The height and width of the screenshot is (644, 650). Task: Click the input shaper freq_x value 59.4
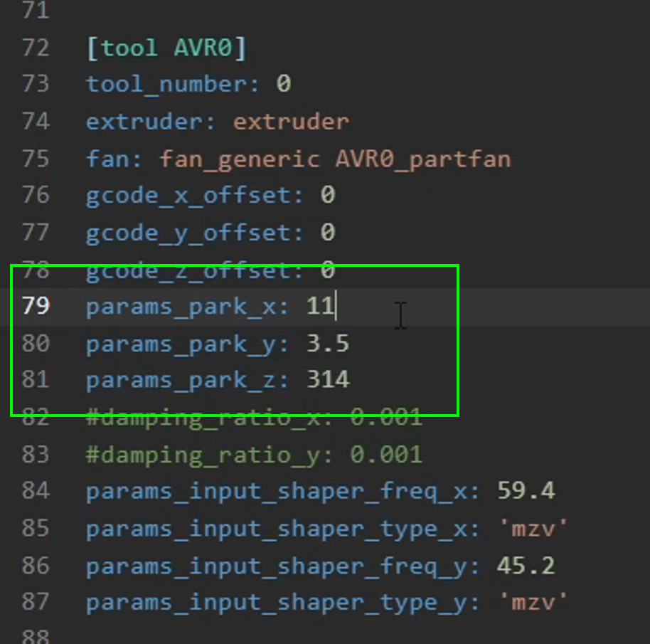coord(526,491)
